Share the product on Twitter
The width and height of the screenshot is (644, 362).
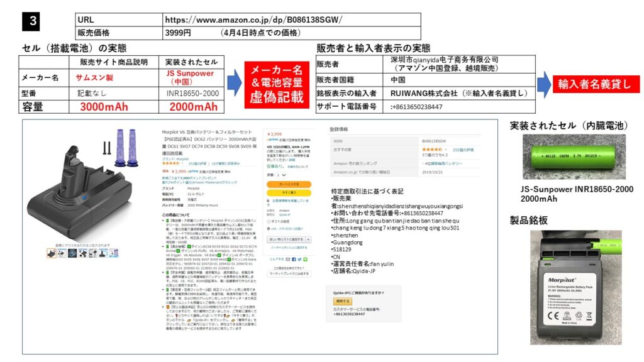299,258
